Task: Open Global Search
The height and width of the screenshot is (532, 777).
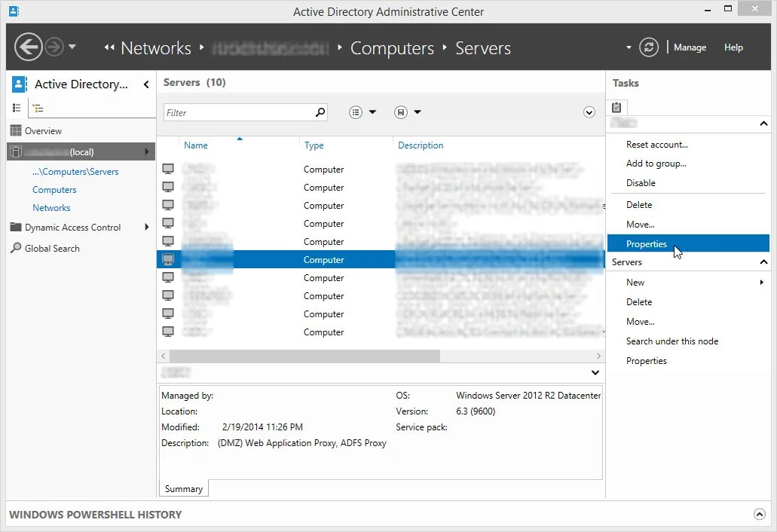Action: (x=52, y=248)
